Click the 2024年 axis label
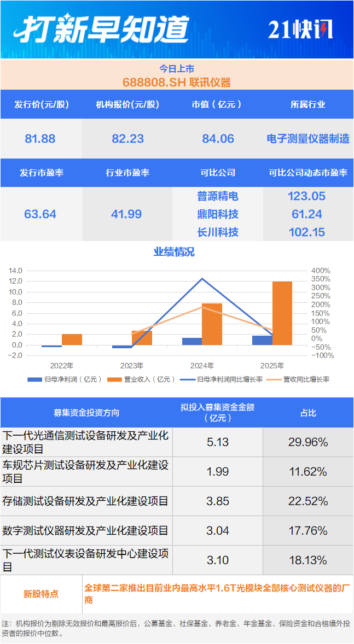The image size is (354, 644). pyautogui.click(x=202, y=365)
